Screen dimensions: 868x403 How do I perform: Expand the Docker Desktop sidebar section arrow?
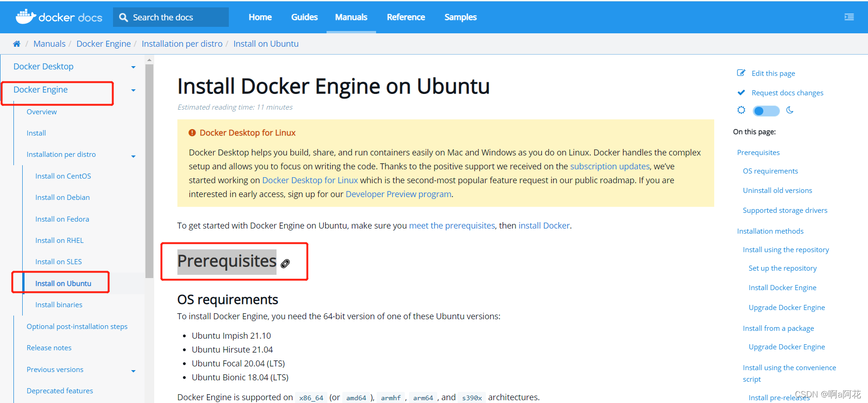[133, 68]
